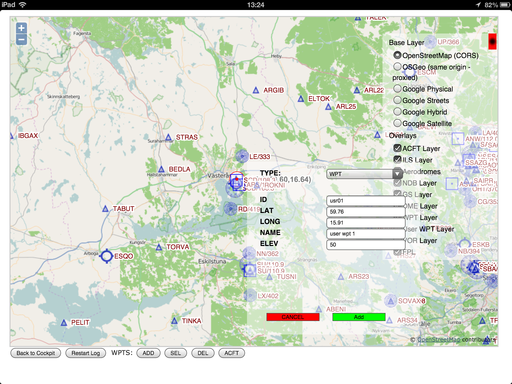Click the green Add button

(x=359, y=317)
